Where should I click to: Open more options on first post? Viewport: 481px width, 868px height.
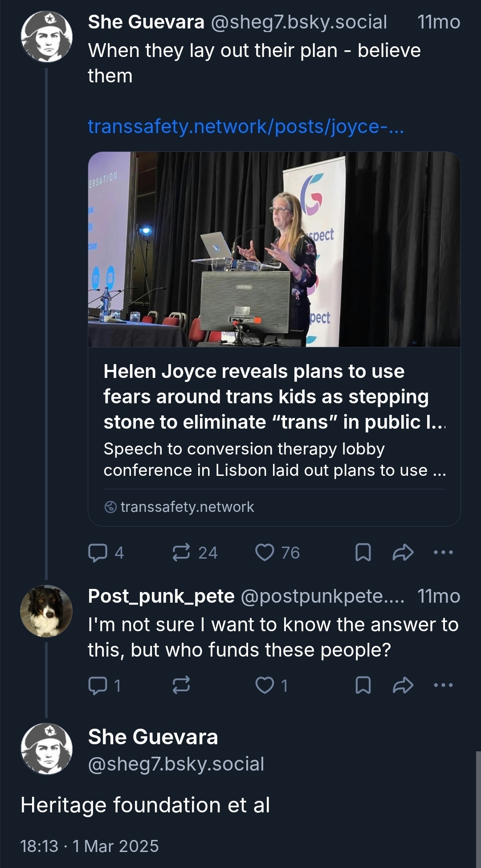click(443, 552)
